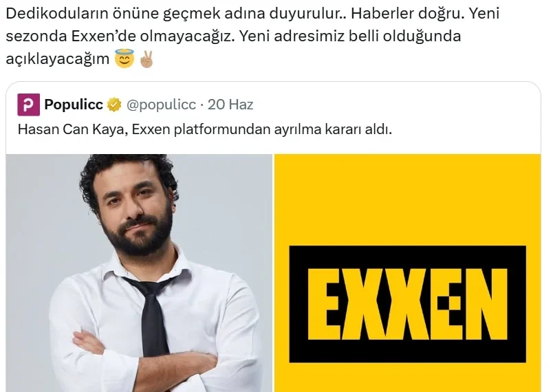Image resolution: width=553 pixels, height=392 pixels.
Task: Click the yellow area above the Exxen logo
Action: pos(407,199)
